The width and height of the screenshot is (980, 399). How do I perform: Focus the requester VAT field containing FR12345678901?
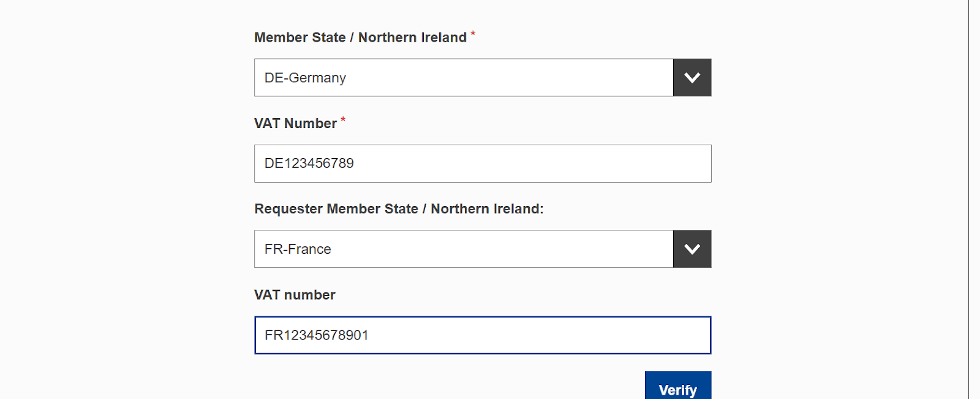pos(483,335)
